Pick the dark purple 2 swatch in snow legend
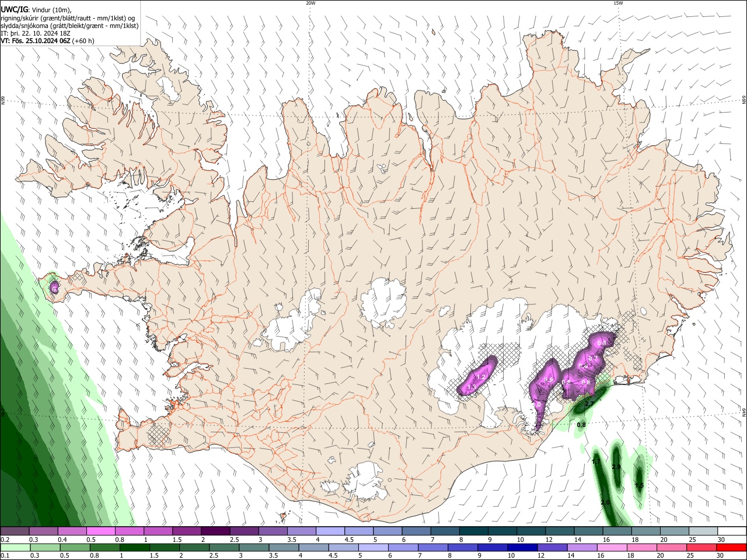Viewport: 747px width, 560px height. (215, 531)
